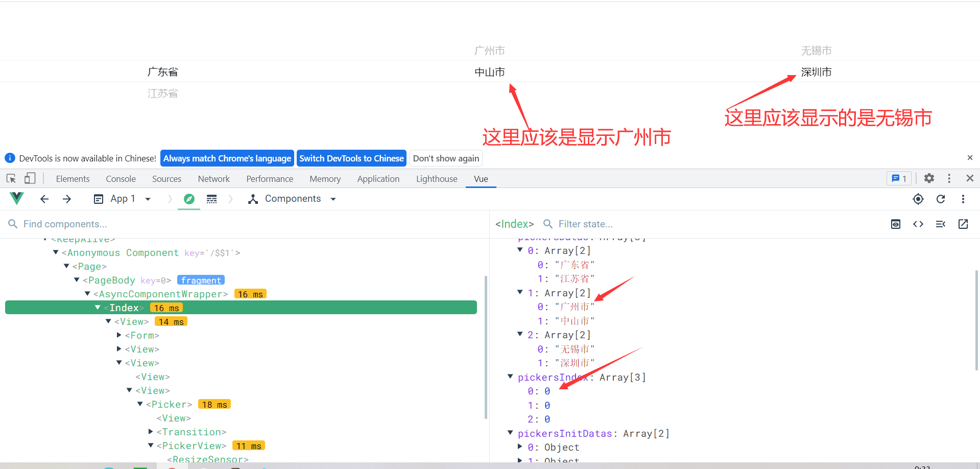The height and width of the screenshot is (469, 980).
Task: Open component in editor icon
Action: [x=963, y=224]
